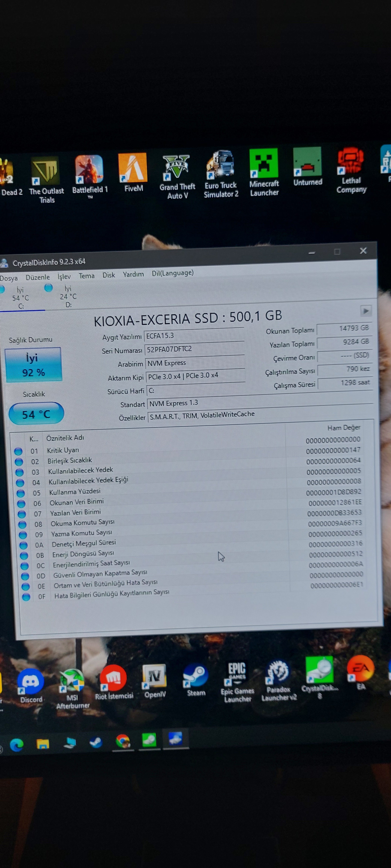Switch to D: drive tab
Viewport: 391px width, 868px height.
(67, 297)
